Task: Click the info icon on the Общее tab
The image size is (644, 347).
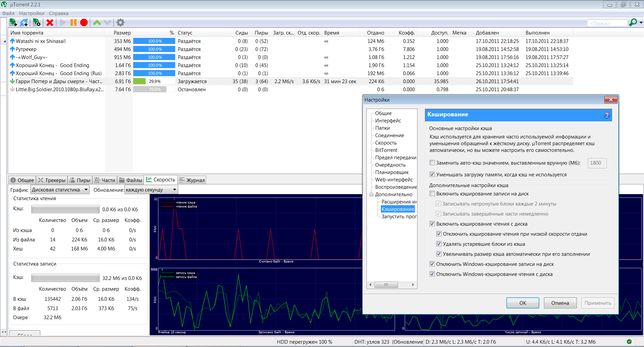Action: pos(13,180)
